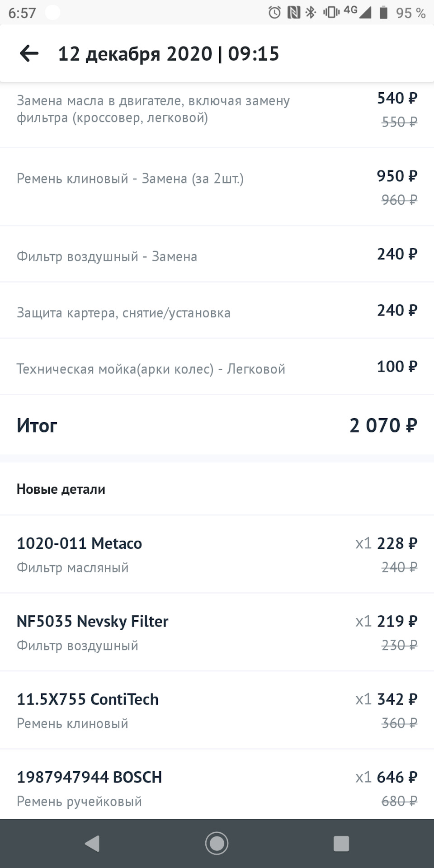Screen dimensions: 434x868
Task: Open NF5035 Nevsky Filter part
Action: [217, 632]
